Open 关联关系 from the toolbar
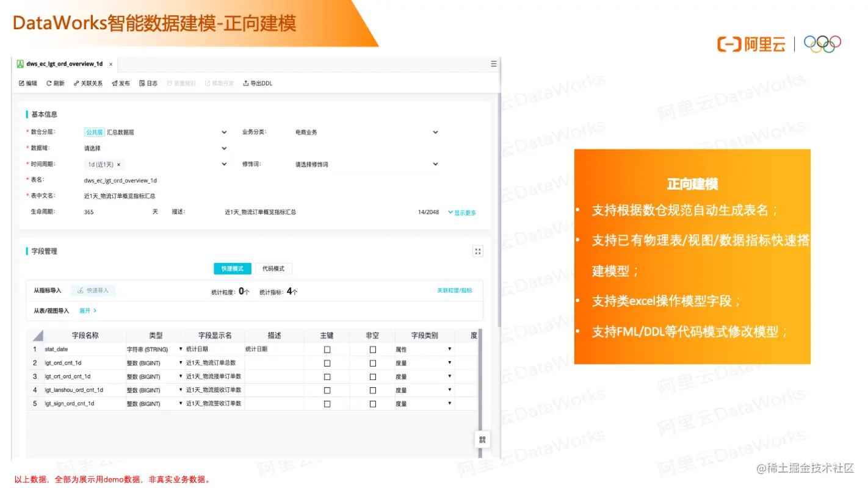 tap(88, 83)
